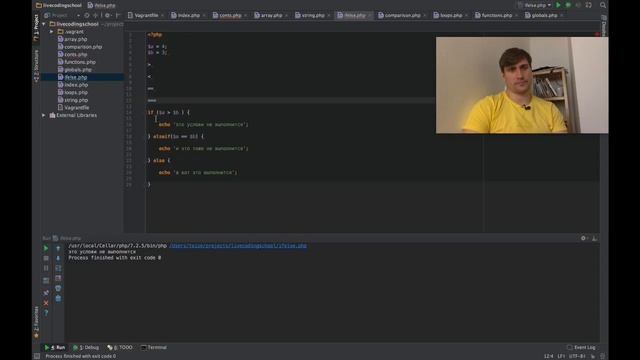The height and width of the screenshot is (360, 640).
Task: Hide the Run panel with the hide icon
Action: point(595,238)
